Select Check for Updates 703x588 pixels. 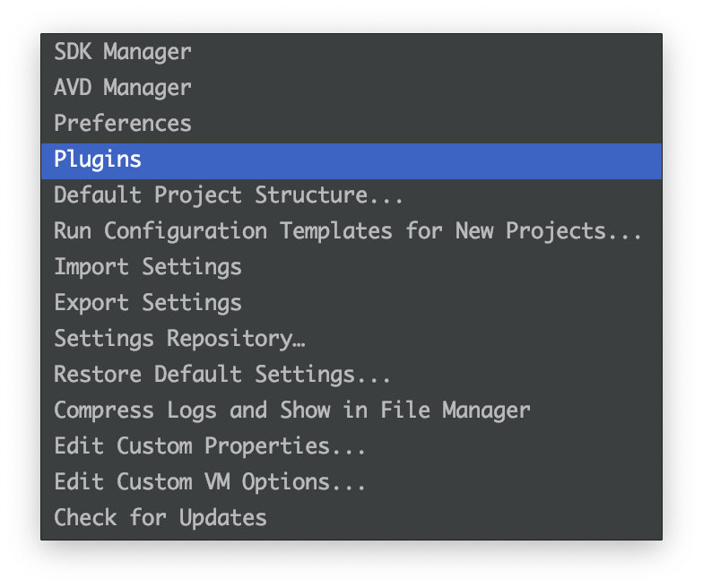coord(351,518)
